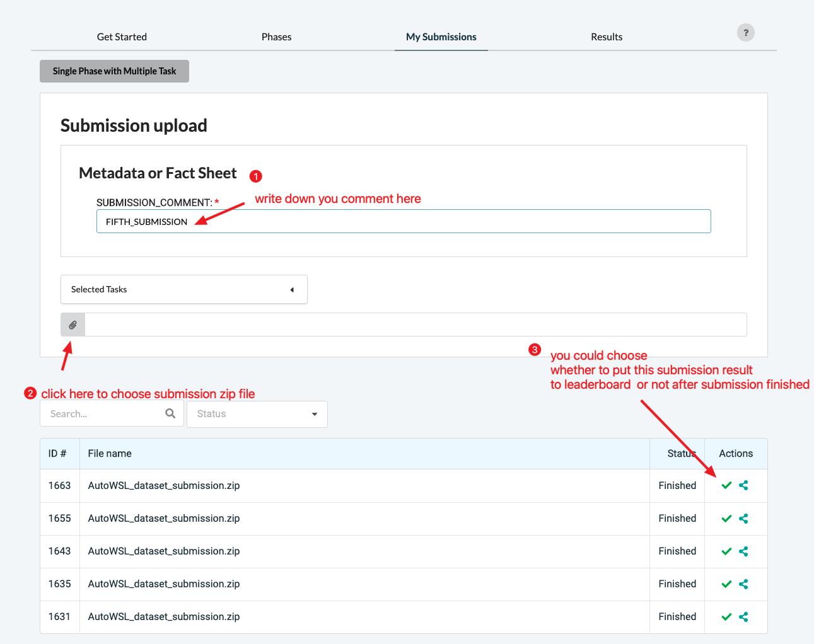Screen dimensions: 814x644
Task: Go to the Get Started tab
Action: pos(122,37)
